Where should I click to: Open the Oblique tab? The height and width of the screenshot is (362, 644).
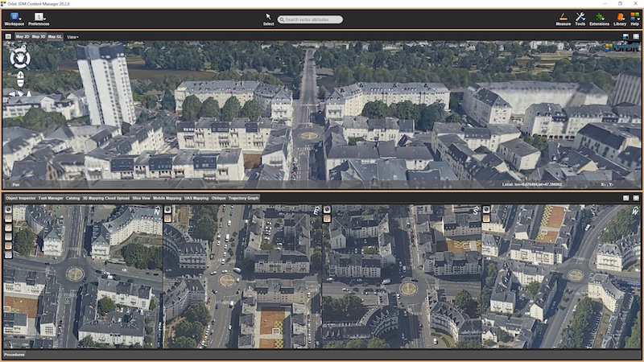click(x=218, y=198)
